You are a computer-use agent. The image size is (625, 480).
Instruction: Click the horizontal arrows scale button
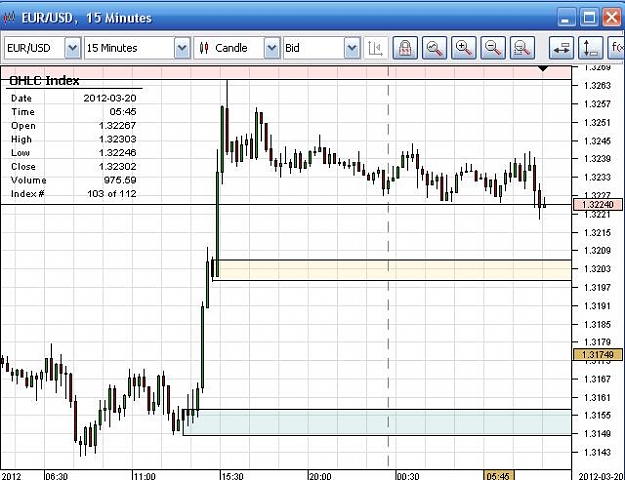[561, 48]
